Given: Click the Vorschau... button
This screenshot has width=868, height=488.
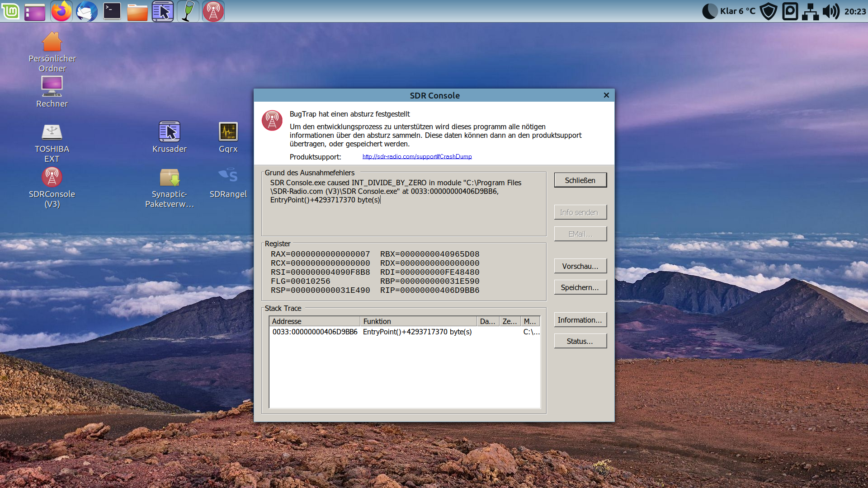Looking at the screenshot, I should [580, 266].
